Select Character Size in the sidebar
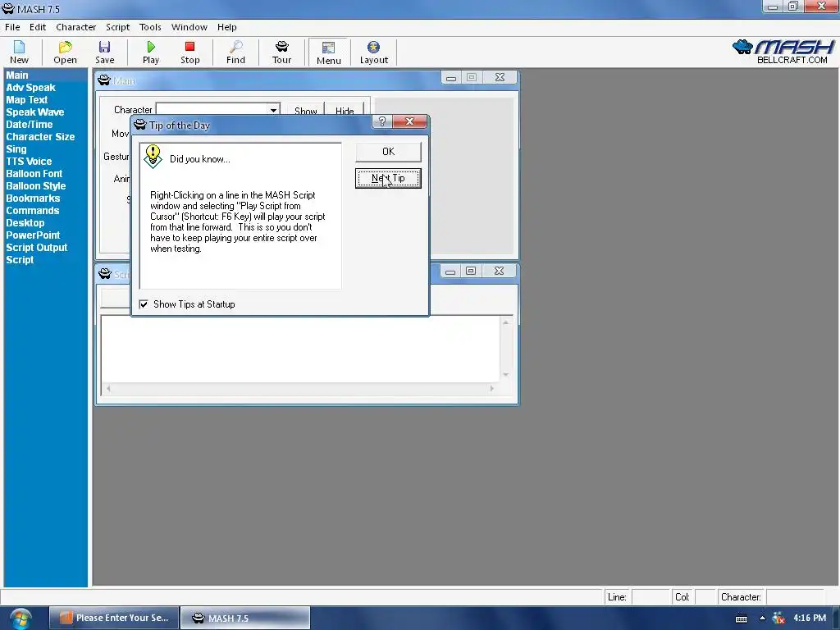 (40, 137)
